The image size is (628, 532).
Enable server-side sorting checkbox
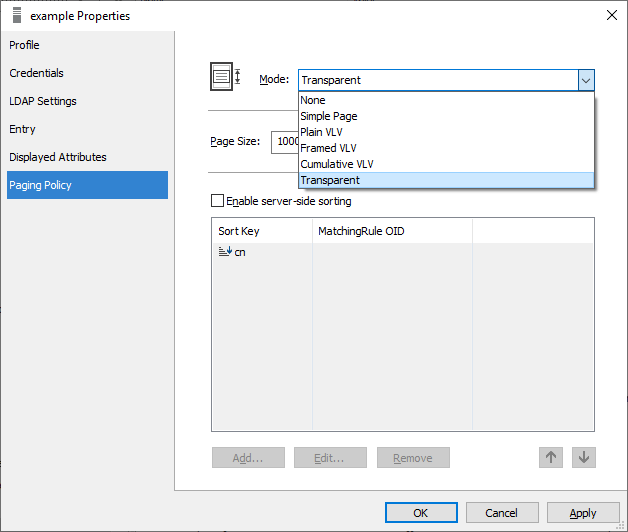coord(218,201)
